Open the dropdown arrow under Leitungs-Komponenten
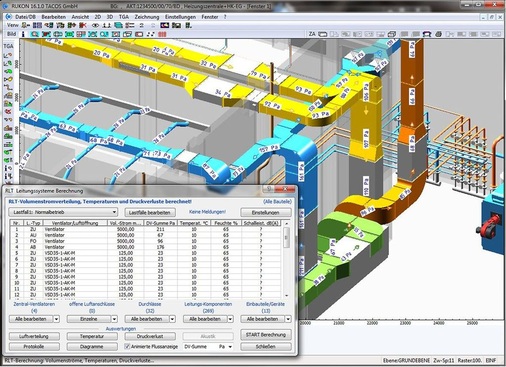 click(230, 319)
